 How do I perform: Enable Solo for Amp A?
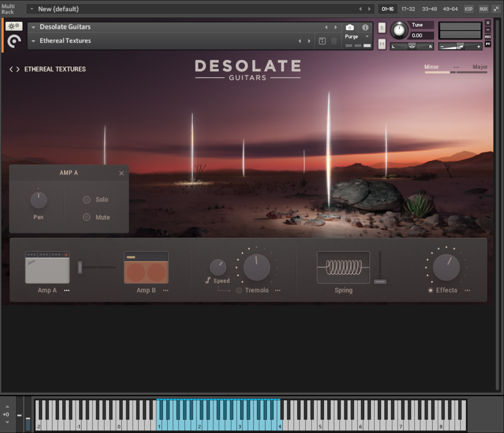(x=87, y=199)
